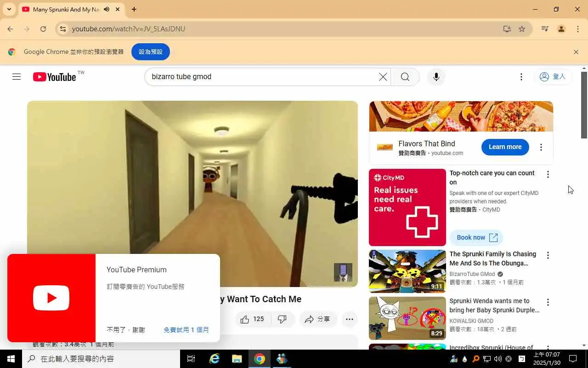The height and width of the screenshot is (368, 588).
Task: Open options for Sprunki Family video
Action: point(548,255)
